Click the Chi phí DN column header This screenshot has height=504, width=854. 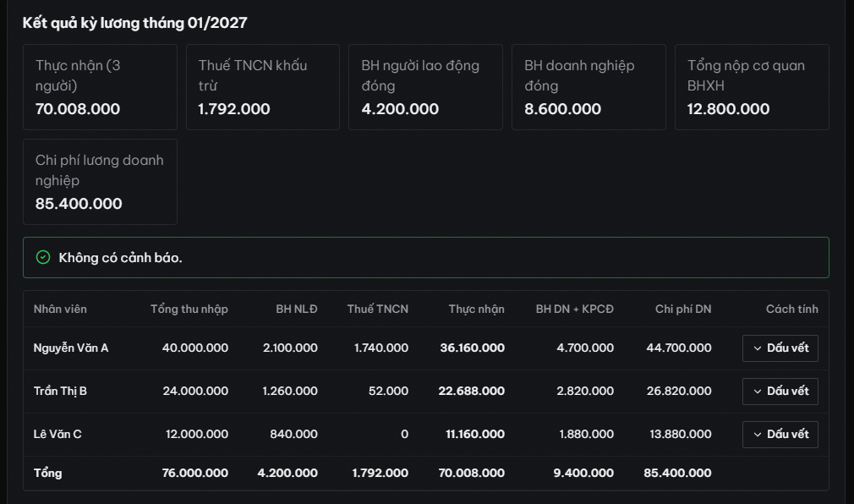click(x=683, y=309)
